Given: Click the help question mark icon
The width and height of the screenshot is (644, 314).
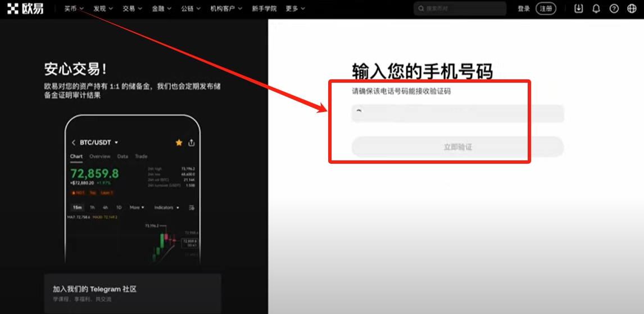Looking at the screenshot, I should 614,8.
